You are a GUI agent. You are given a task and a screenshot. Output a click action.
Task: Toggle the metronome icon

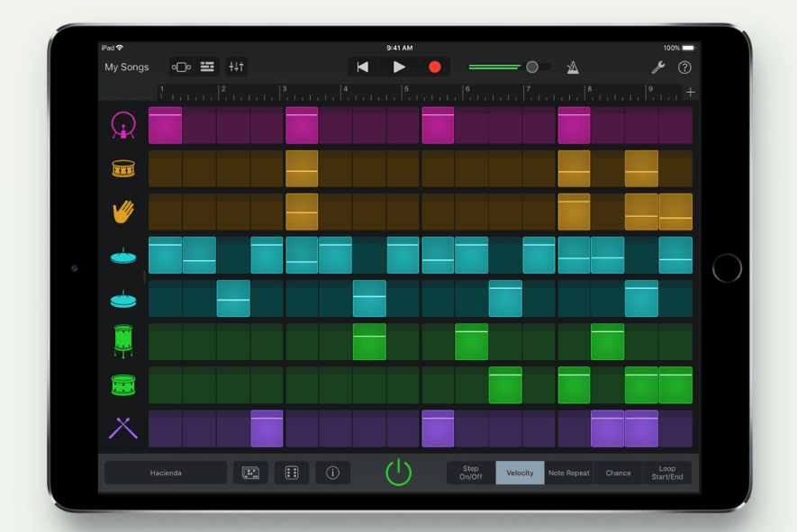573,68
